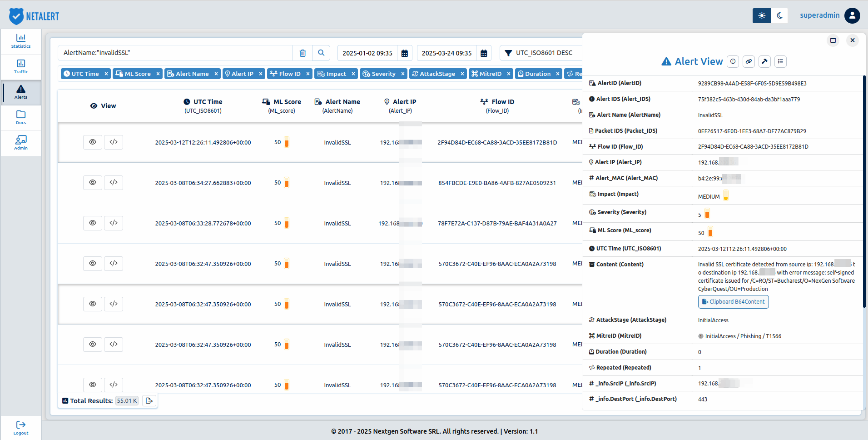Switch to dark theme moon button
Viewport: 868px width, 440px height.
click(779, 15)
